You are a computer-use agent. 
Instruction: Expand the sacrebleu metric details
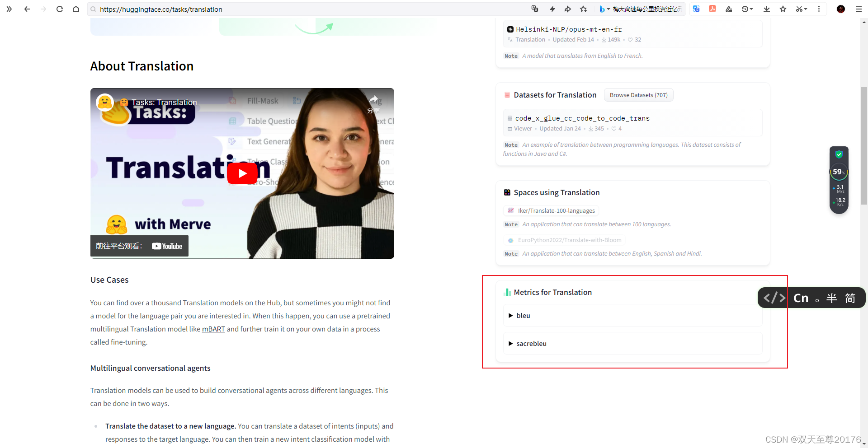(x=632, y=343)
